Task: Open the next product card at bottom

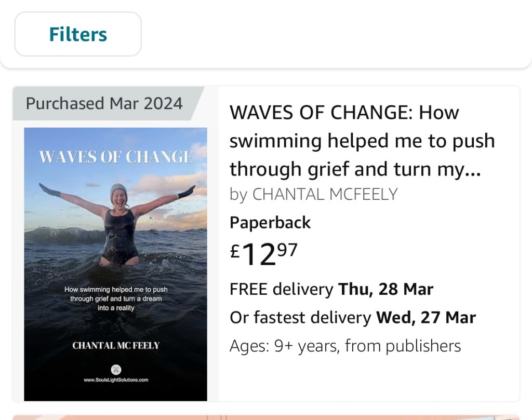Action: point(266,416)
